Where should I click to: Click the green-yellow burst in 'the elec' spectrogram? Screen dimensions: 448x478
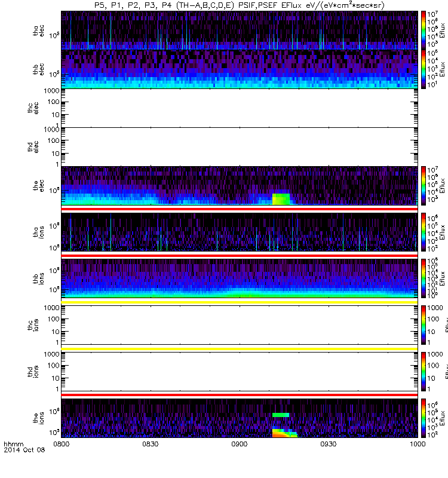tap(281, 199)
